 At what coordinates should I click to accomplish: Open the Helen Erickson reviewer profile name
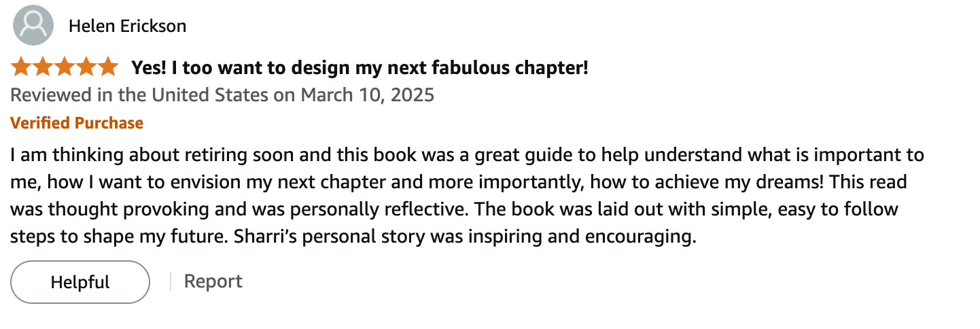pos(127,27)
